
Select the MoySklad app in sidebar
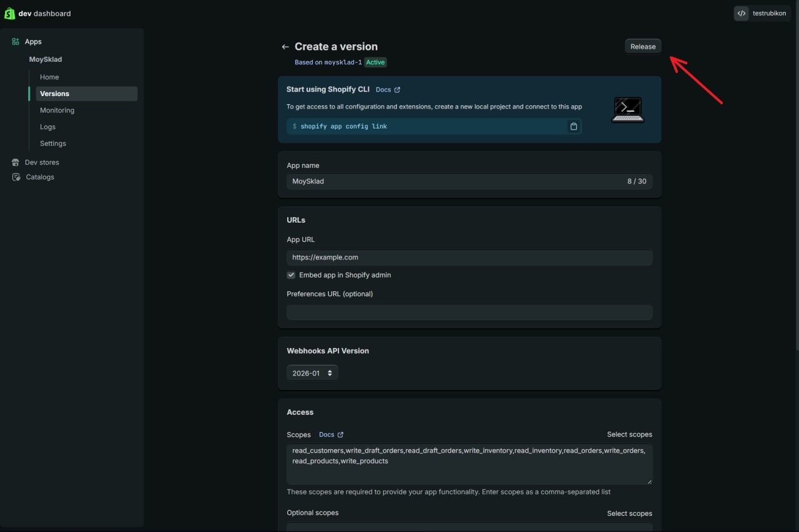(x=46, y=60)
